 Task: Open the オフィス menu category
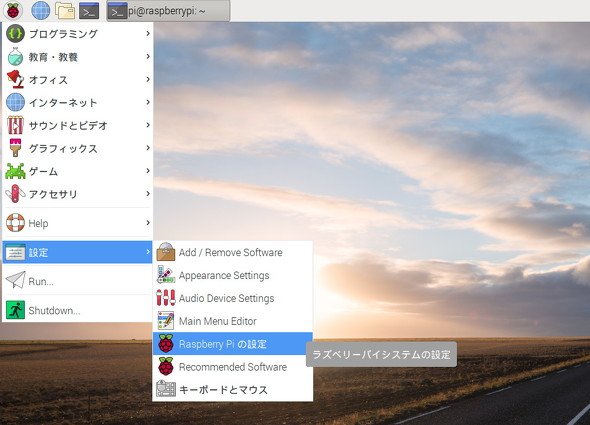pyautogui.click(x=78, y=79)
